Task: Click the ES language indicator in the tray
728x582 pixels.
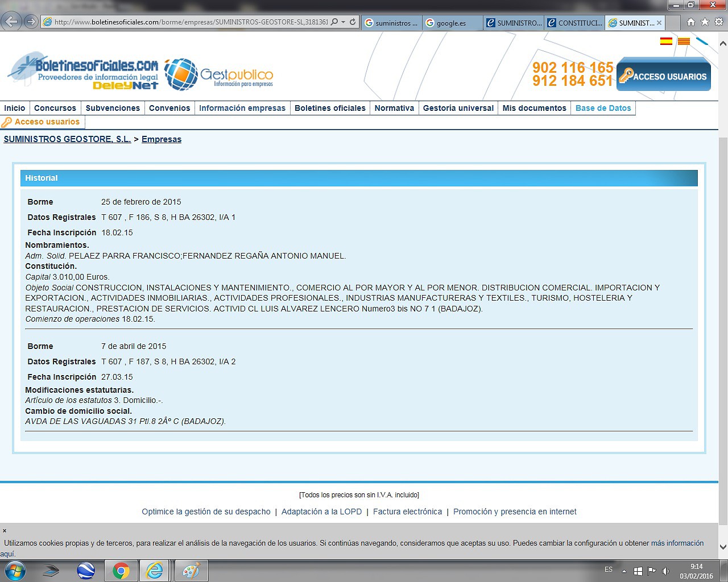Action: click(x=609, y=569)
